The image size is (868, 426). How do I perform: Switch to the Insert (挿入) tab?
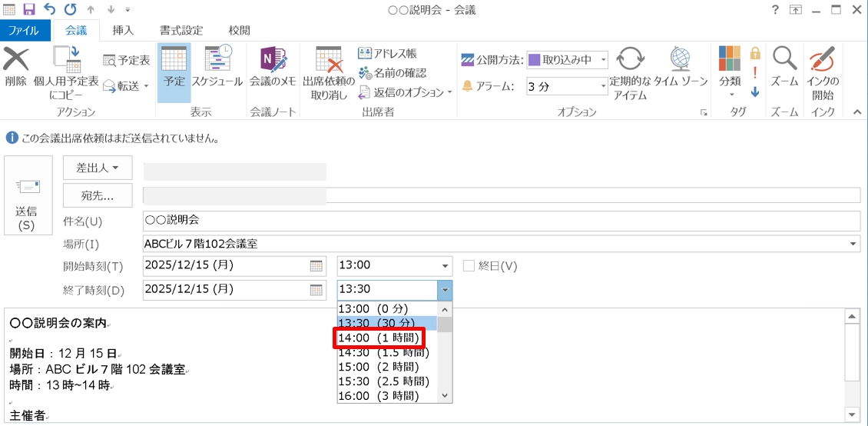click(x=123, y=31)
